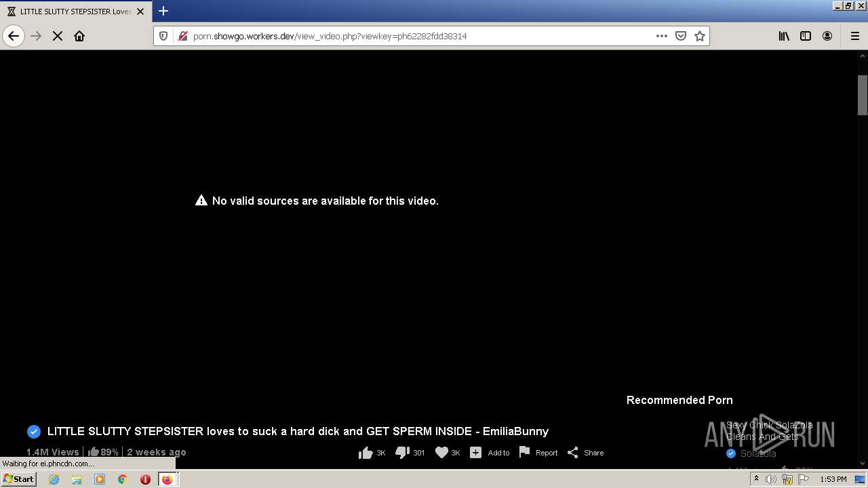Viewport: 868px width, 488px height.
Task: Dislike the video with thumbs down
Action: coord(410,453)
